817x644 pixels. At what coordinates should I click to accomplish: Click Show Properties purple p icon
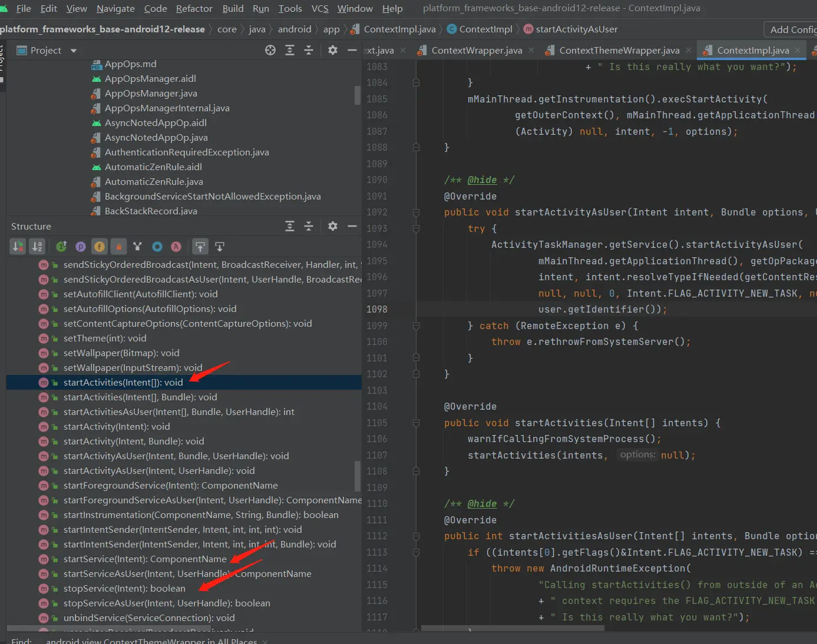point(81,247)
